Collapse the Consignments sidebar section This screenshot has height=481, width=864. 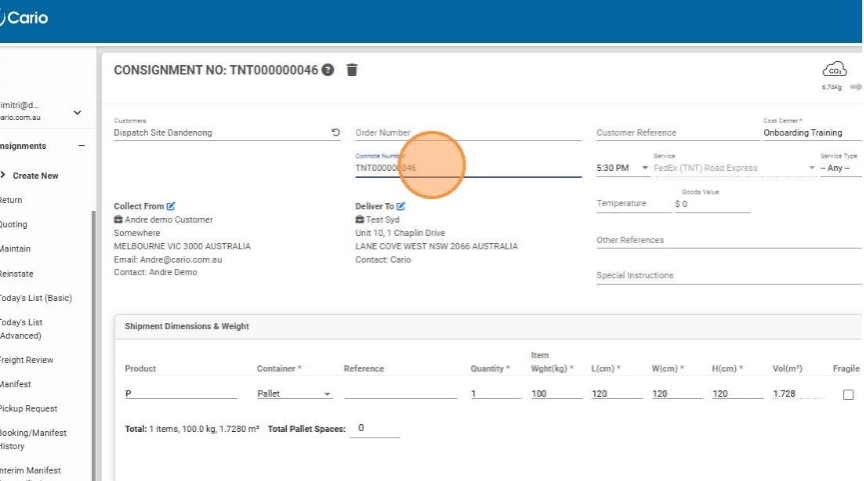(x=81, y=146)
